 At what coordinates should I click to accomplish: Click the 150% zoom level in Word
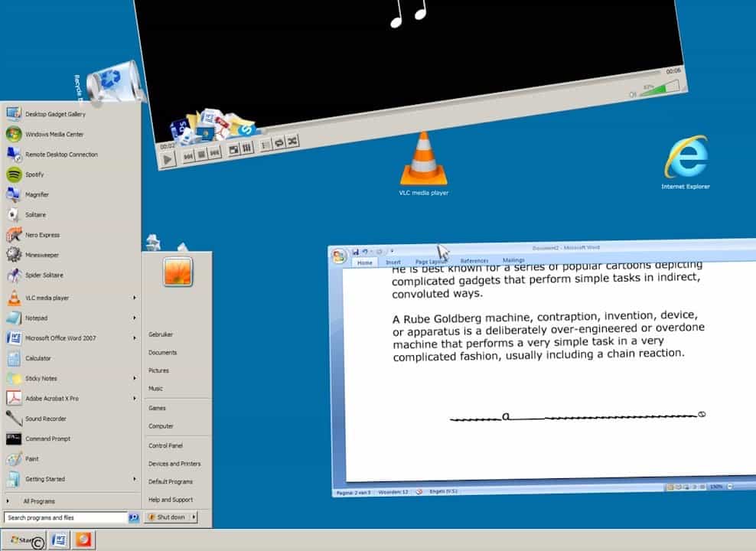(716, 487)
